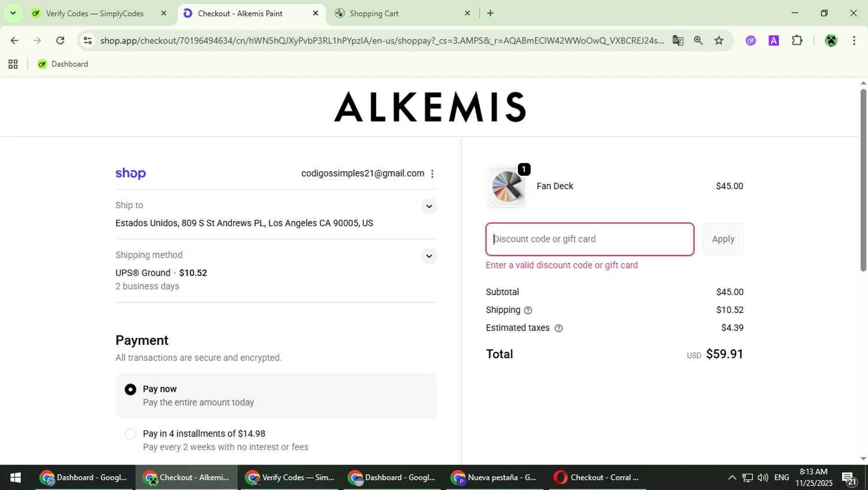Open the Chrome profile avatar
The width and height of the screenshot is (868, 490).
point(831,40)
